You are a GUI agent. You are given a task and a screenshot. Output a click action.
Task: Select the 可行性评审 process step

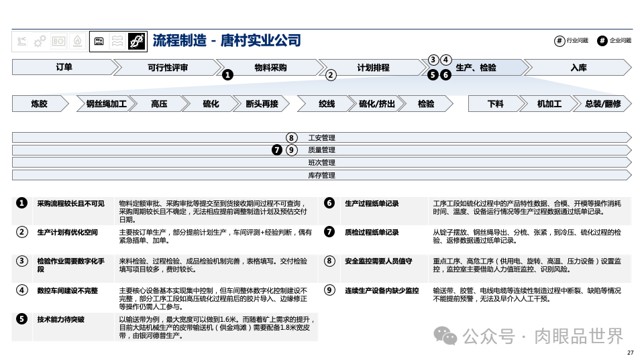[168, 67]
